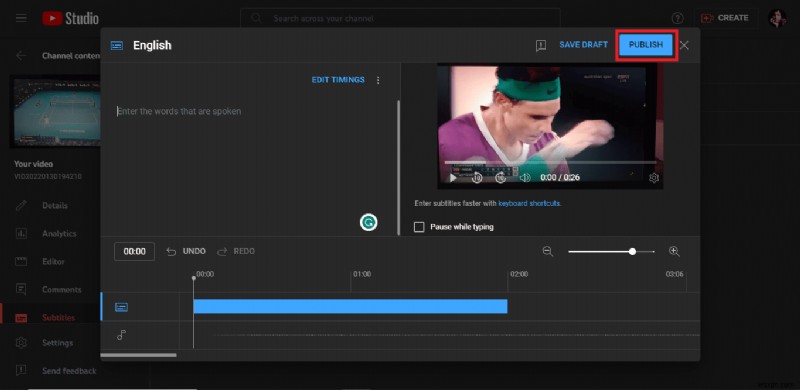The image size is (800, 390).
Task: Skip the video forward 10 seconds
Action: pos(501,178)
